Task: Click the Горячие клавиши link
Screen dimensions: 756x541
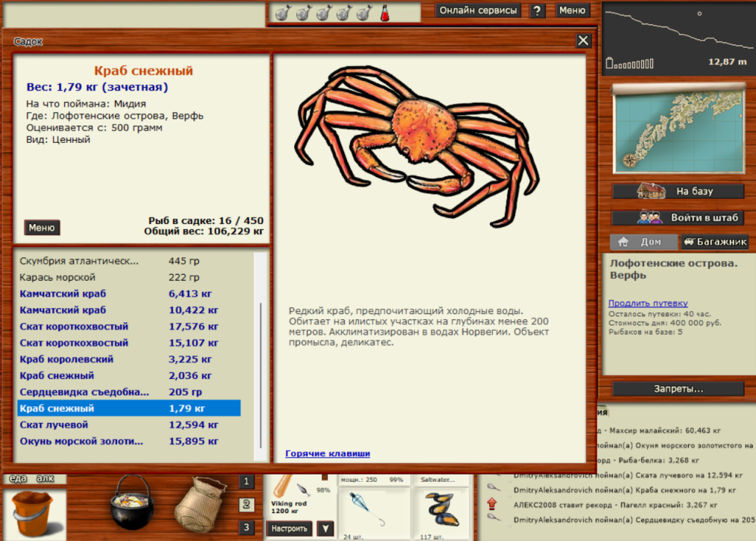Action: 327,452
